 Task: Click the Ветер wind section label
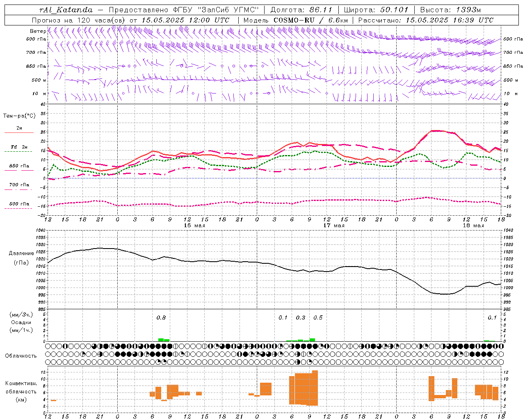pos(38,31)
